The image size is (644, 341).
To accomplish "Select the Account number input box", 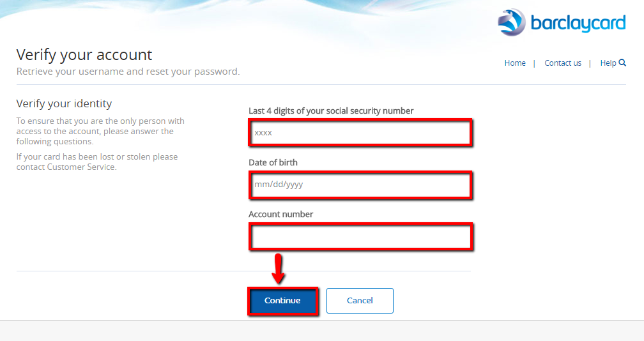I will point(360,236).
